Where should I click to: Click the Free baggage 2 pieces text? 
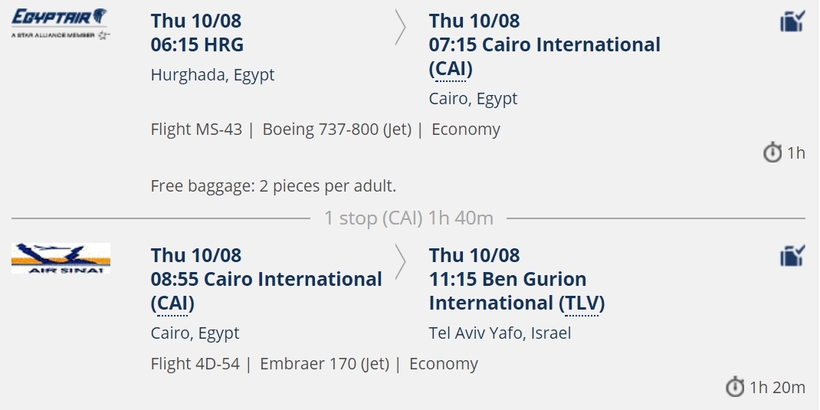(x=274, y=186)
